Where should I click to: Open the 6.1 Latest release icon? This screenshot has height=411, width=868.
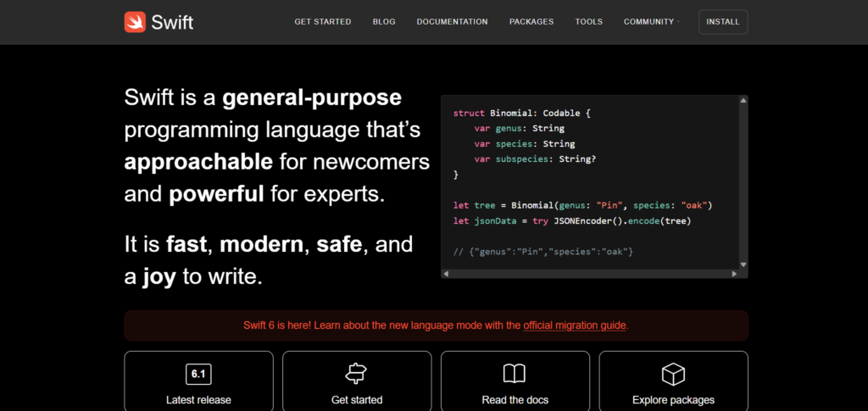click(x=198, y=375)
